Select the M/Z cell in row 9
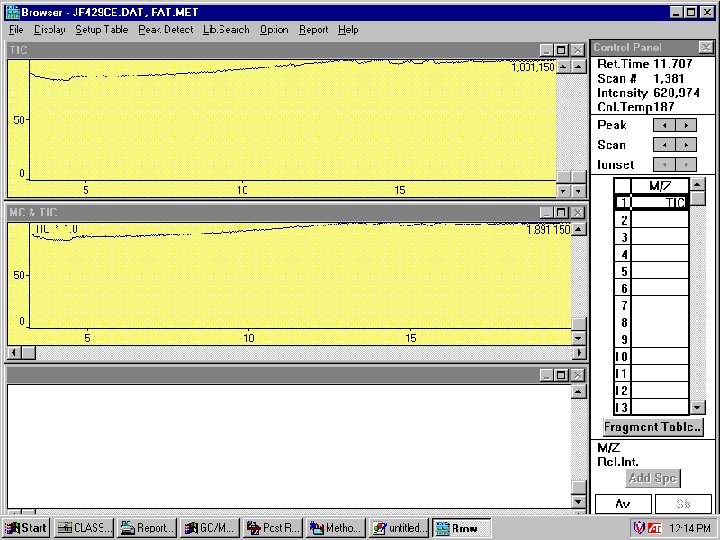The image size is (720, 540). click(660, 340)
